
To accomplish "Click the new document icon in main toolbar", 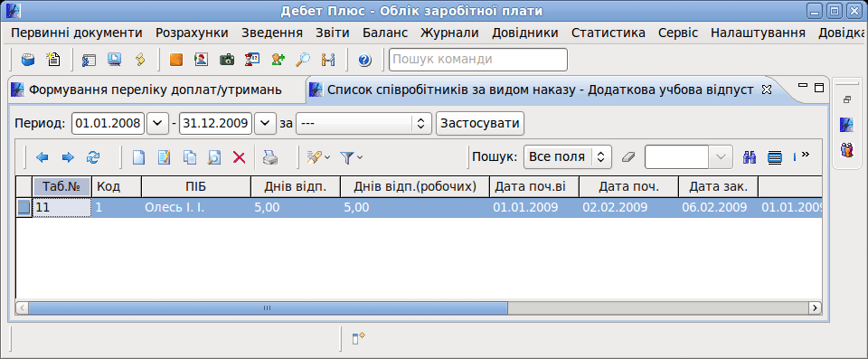I will 52,60.
